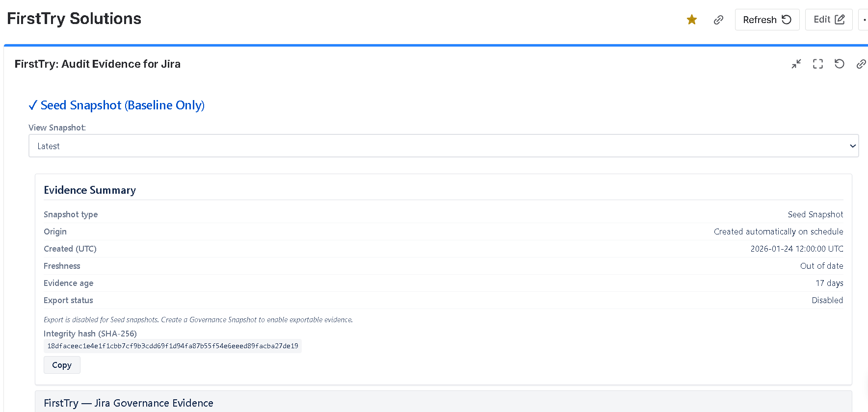Click the Audit Evidence for Jira gadget title
Image resolution: width=868 pixels, height=412 pixels.
click(98, 64)
